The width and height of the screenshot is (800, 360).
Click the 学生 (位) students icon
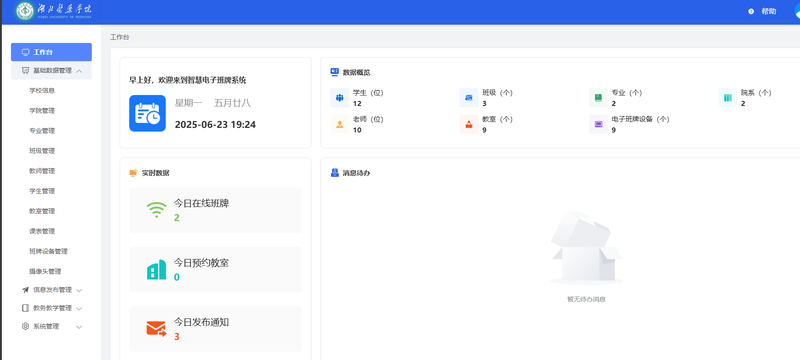(x=339, y=98)
